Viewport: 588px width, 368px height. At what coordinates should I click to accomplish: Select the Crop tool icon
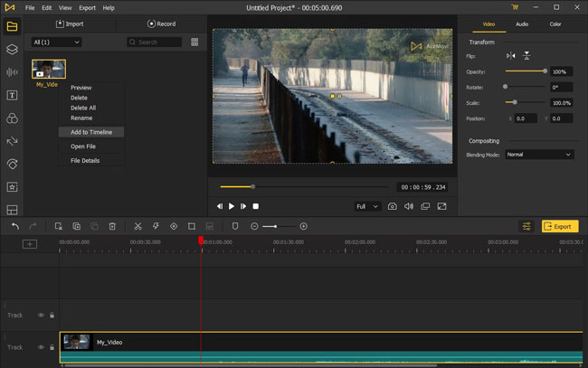click(192, 226)
